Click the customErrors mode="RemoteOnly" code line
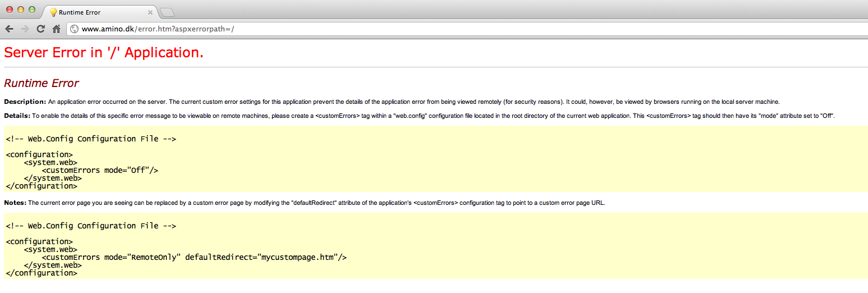The image size is (868, 293). tap(194, 257)
